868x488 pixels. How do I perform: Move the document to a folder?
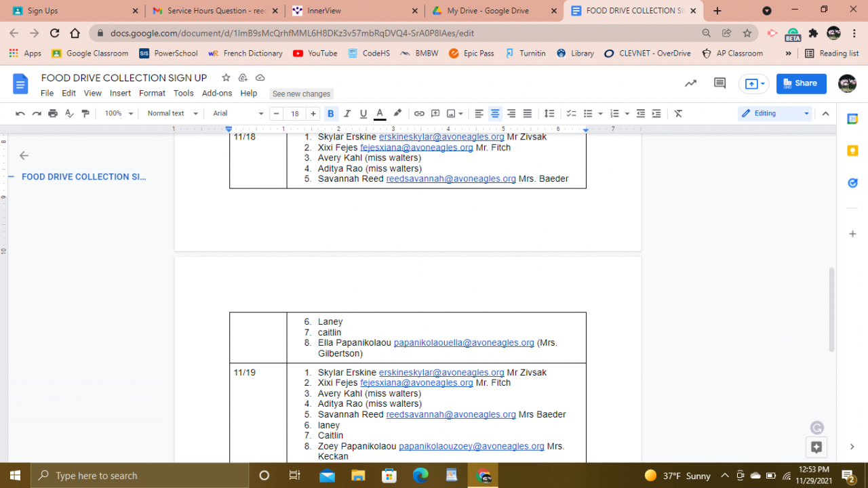[243, 78]
